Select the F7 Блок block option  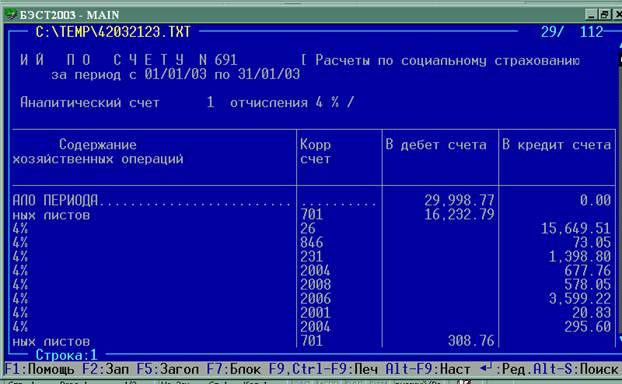234,369
